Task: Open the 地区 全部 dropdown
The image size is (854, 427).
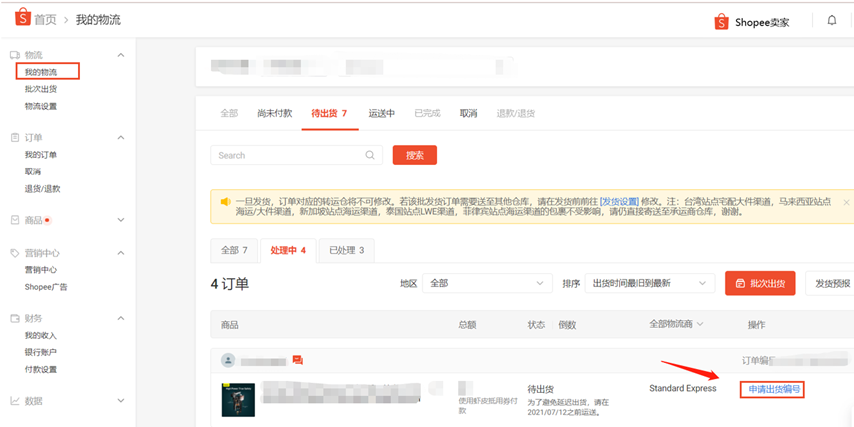Action: tap(487, 283)
